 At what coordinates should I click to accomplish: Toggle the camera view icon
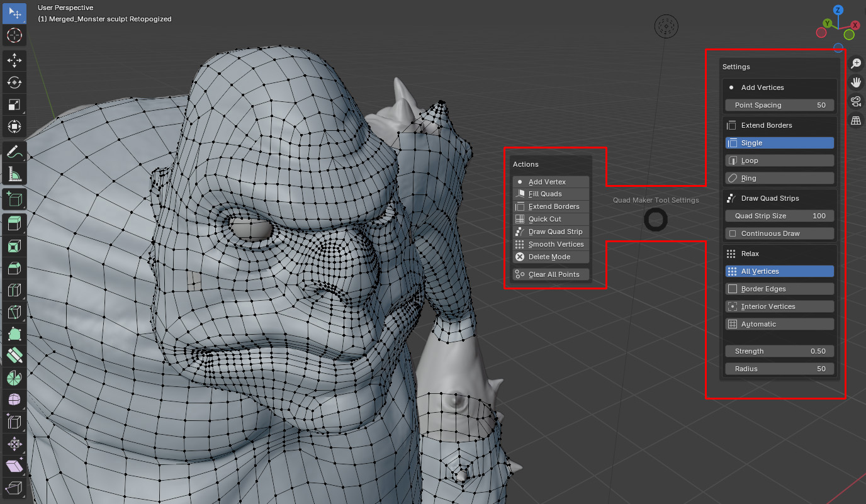click(x=856, y=101)
